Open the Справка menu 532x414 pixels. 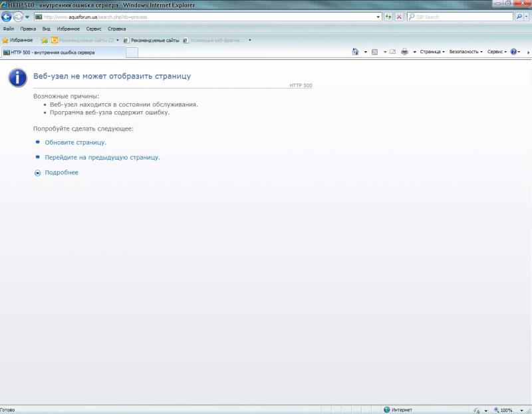click(116, 29)
